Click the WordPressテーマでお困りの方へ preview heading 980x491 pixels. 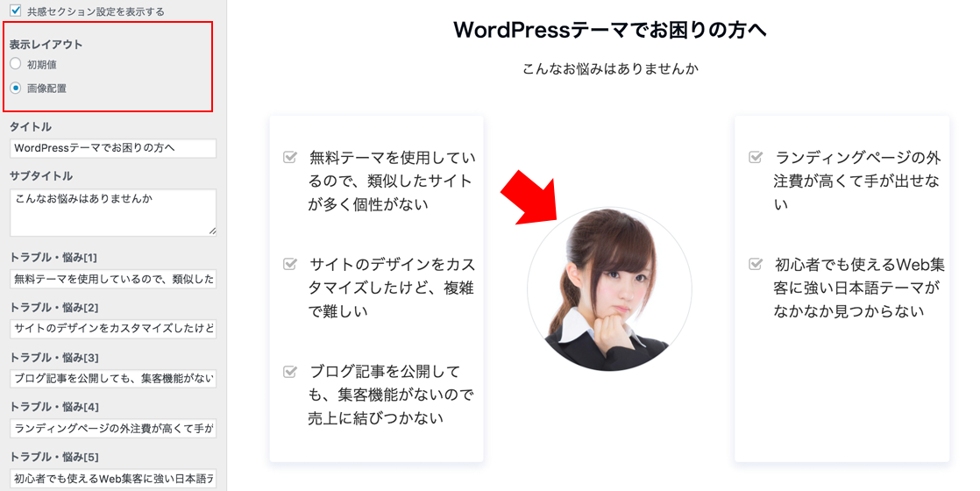click(610, 30)
